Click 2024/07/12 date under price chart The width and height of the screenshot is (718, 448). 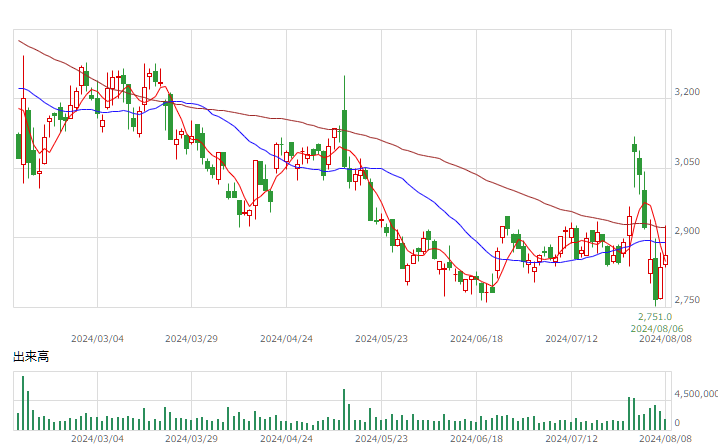571,339
